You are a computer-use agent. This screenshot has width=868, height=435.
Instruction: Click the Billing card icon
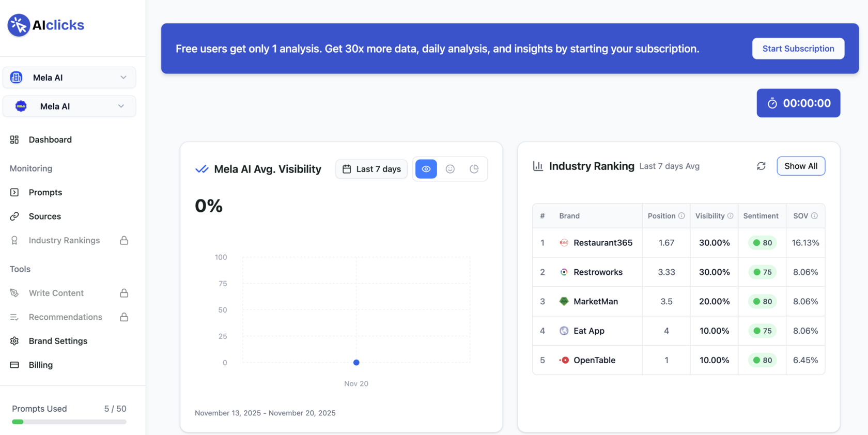[x=14, y=365]
